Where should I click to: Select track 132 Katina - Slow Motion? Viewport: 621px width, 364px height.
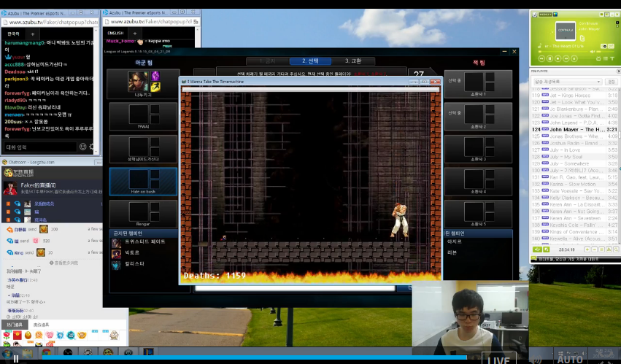574,184
